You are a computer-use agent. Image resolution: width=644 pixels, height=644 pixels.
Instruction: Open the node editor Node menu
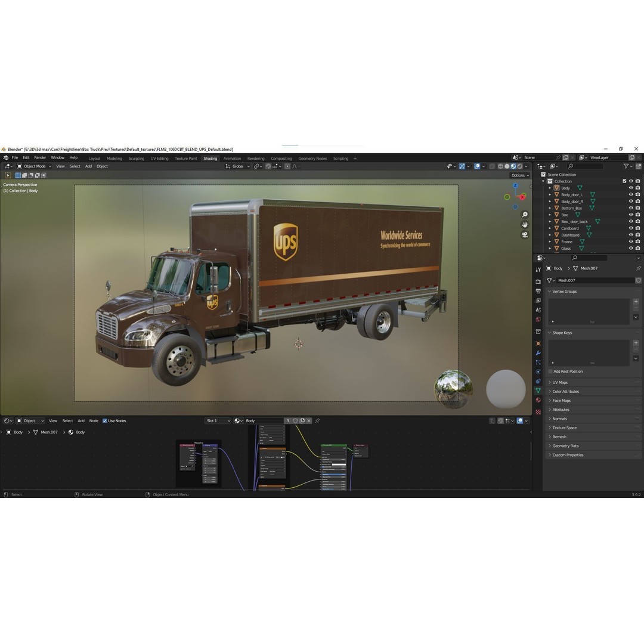[94, 421]
